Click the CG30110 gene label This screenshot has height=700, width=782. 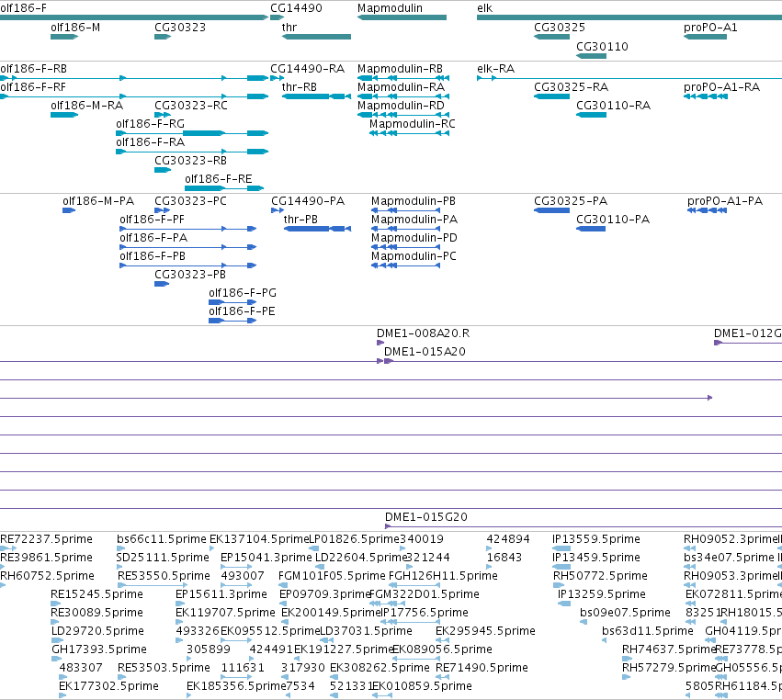pos(602,46)
